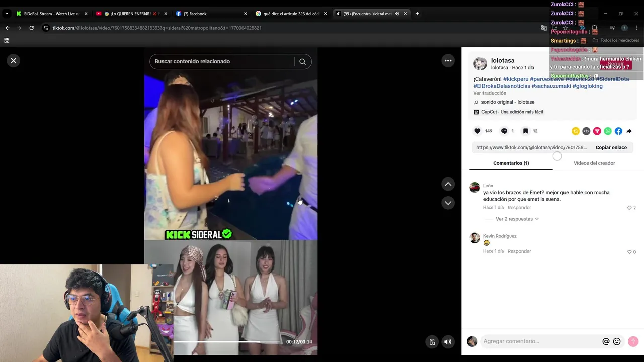Screen dimensions: 644x362
Task: Open the three-dots video options menu
Action: [448, 61]
